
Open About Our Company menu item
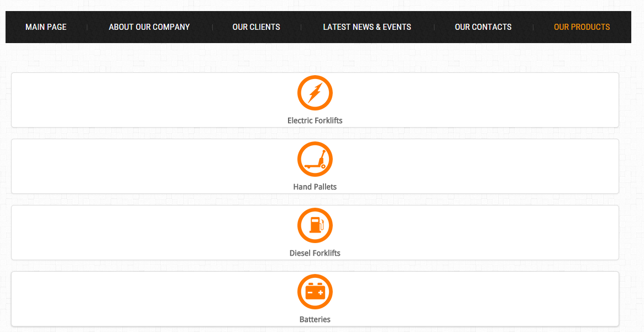pyautogui.click(x=149, y=27)
